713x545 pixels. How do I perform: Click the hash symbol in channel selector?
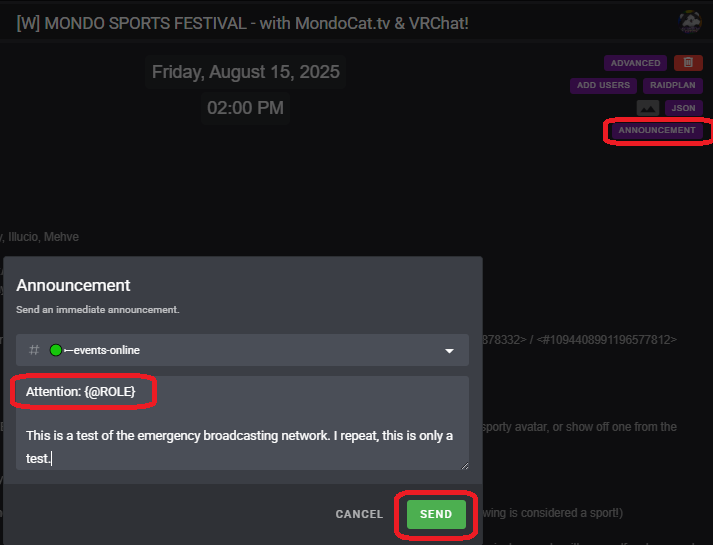click(34, 350)
